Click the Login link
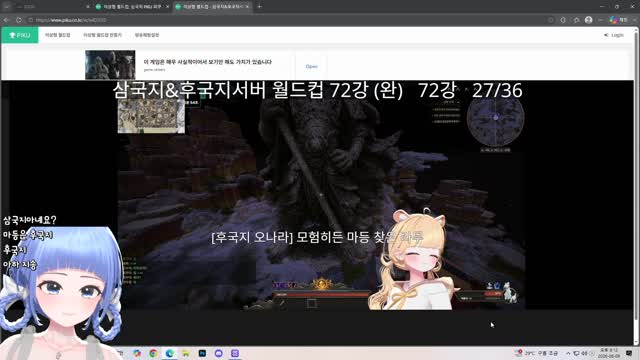 coord(614,35)
